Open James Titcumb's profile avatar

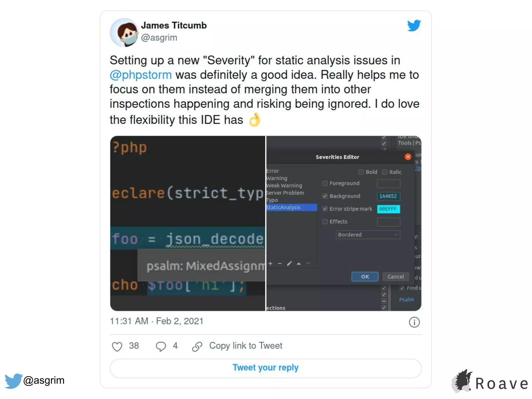tap(124, 32)
